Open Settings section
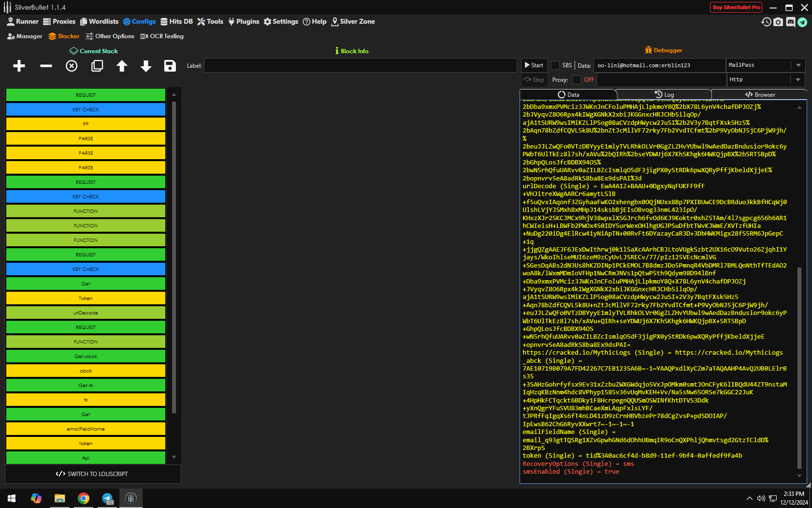This screenshot has width=812, height=508. [281, 21]
